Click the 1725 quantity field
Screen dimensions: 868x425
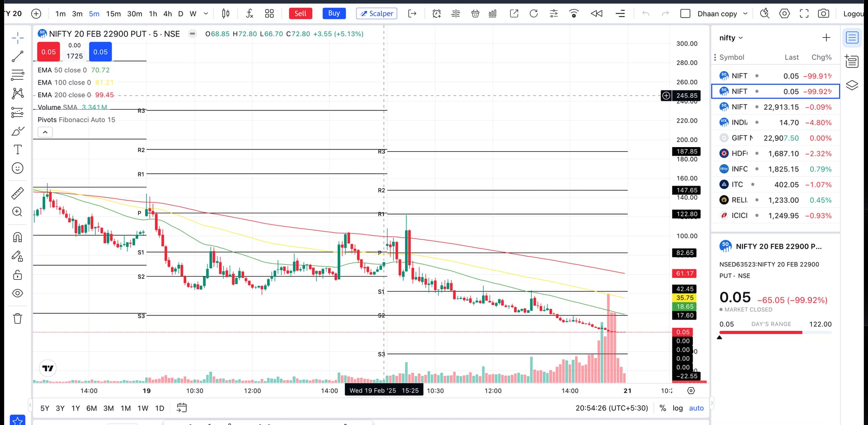(75, 56)
